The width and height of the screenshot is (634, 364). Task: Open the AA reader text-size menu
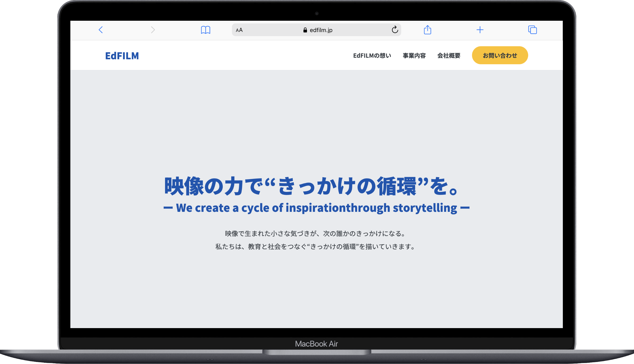pos(239,30)
